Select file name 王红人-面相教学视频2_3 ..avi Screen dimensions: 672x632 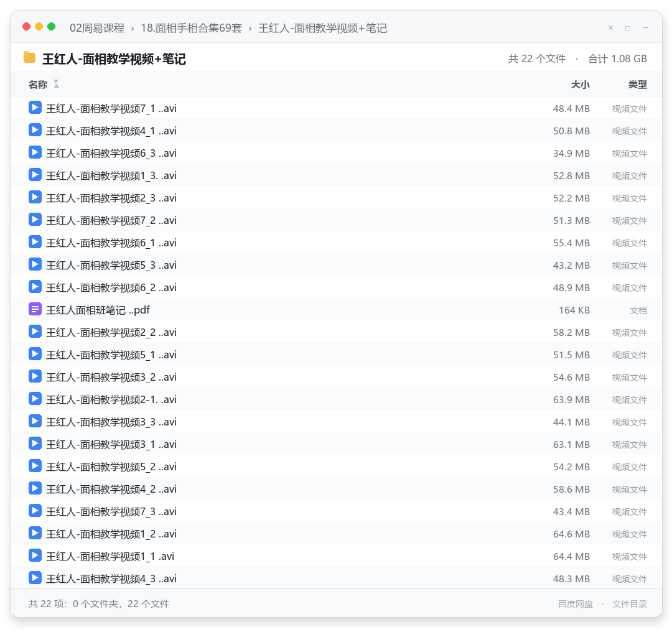click(111, 198)
